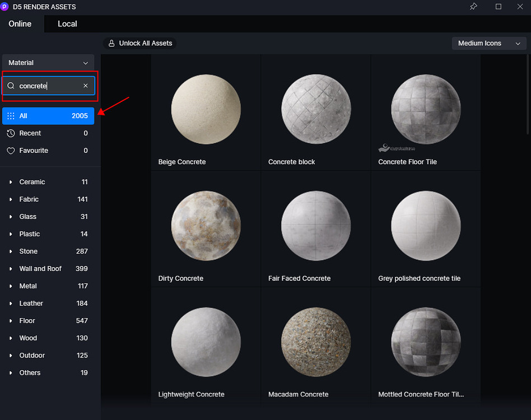Click the pin window icon
The width and height of the screenshot is (531, 420).
tap(473, 6)
